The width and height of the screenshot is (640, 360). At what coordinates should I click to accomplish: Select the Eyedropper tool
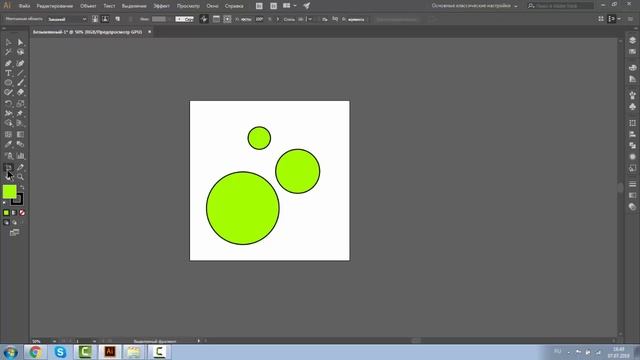pos(8,144)
